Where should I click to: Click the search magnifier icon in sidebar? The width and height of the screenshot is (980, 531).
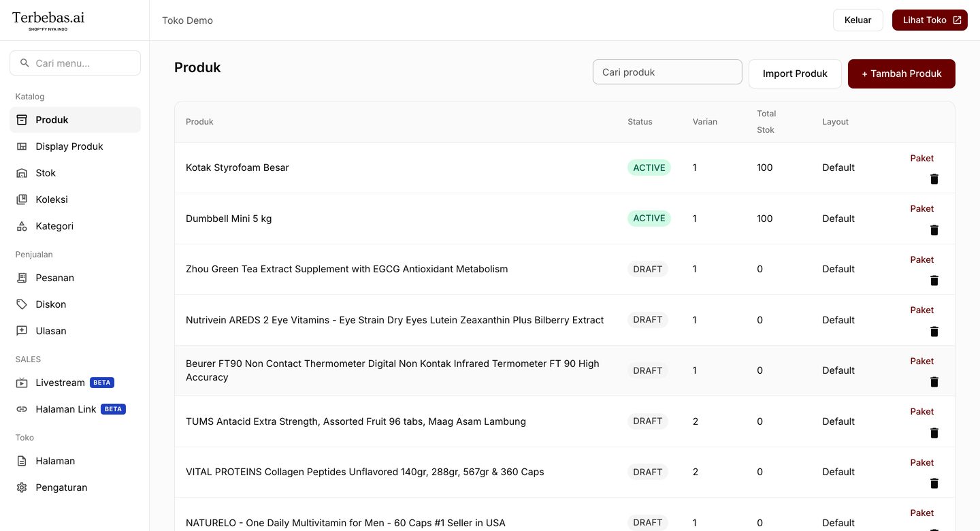(24, 63)
